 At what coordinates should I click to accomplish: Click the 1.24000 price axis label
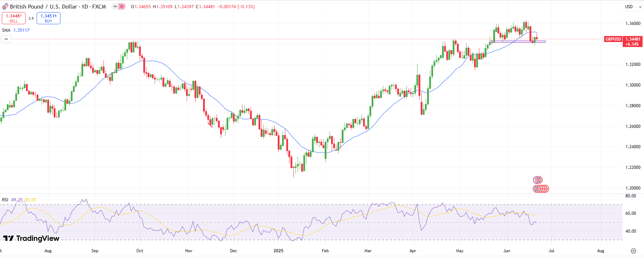tap(633, 147)
